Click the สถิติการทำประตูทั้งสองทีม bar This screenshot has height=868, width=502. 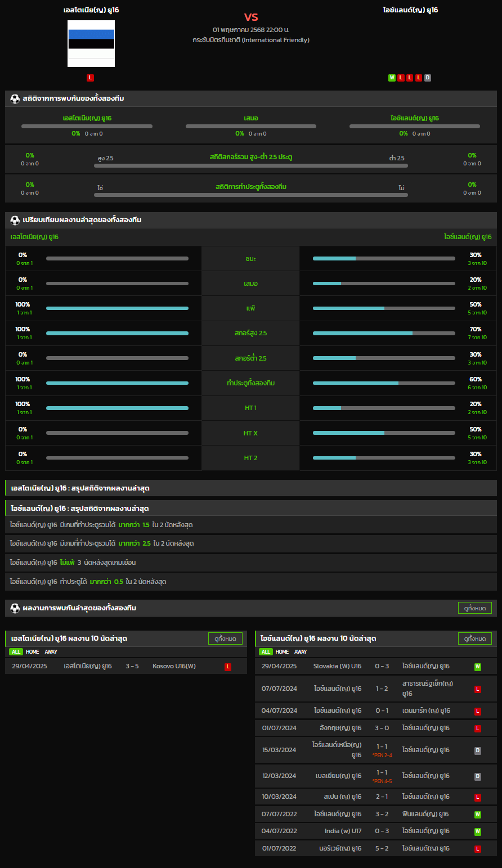[x=251, y=195]
